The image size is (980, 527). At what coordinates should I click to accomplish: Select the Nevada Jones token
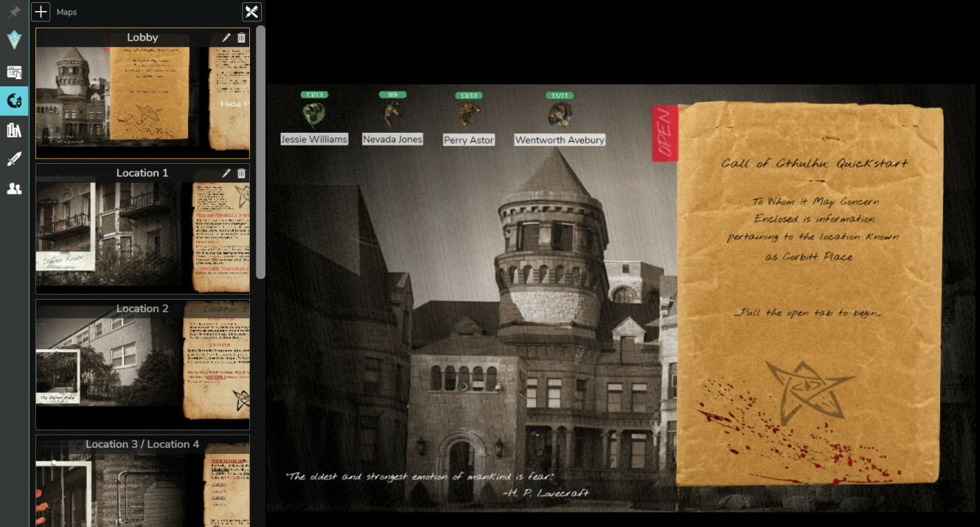(393, 114)
